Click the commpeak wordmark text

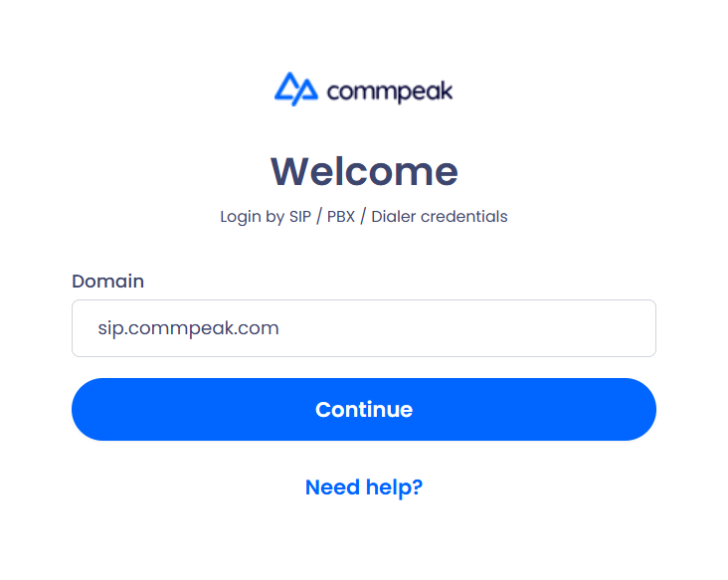click(x=390, y=92)
